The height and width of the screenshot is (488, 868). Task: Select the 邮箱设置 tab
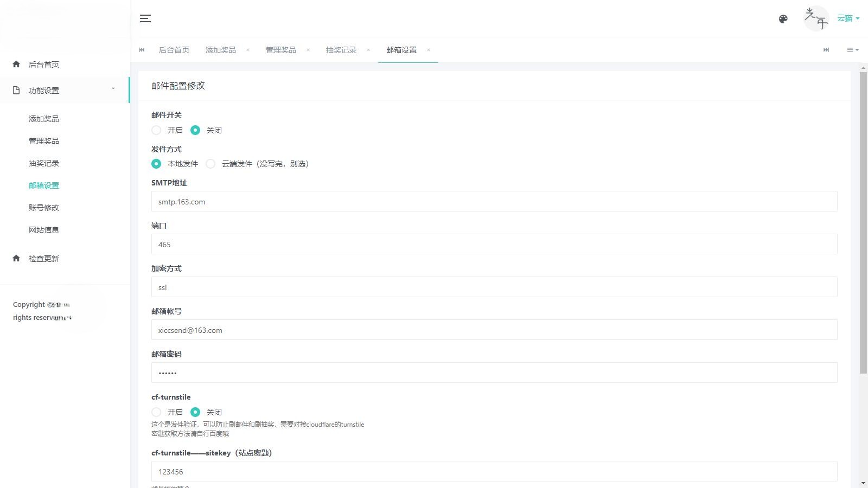pos(401,50)
